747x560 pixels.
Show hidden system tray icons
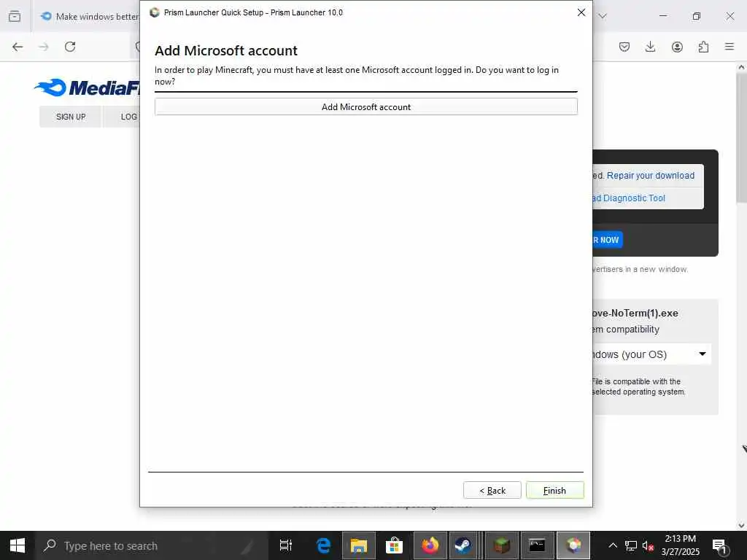[613, 545]
